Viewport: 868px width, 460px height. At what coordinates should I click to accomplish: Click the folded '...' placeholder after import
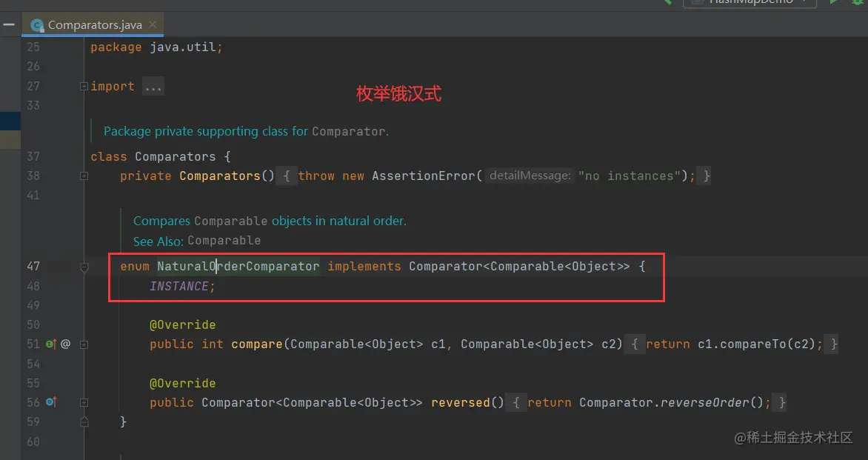[153, 87]
